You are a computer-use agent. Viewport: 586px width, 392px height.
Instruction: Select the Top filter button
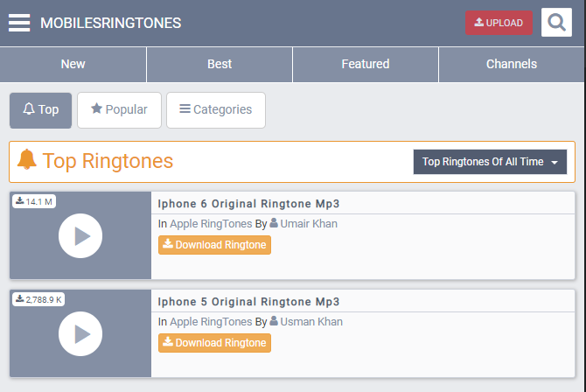(x=41, y=110)
